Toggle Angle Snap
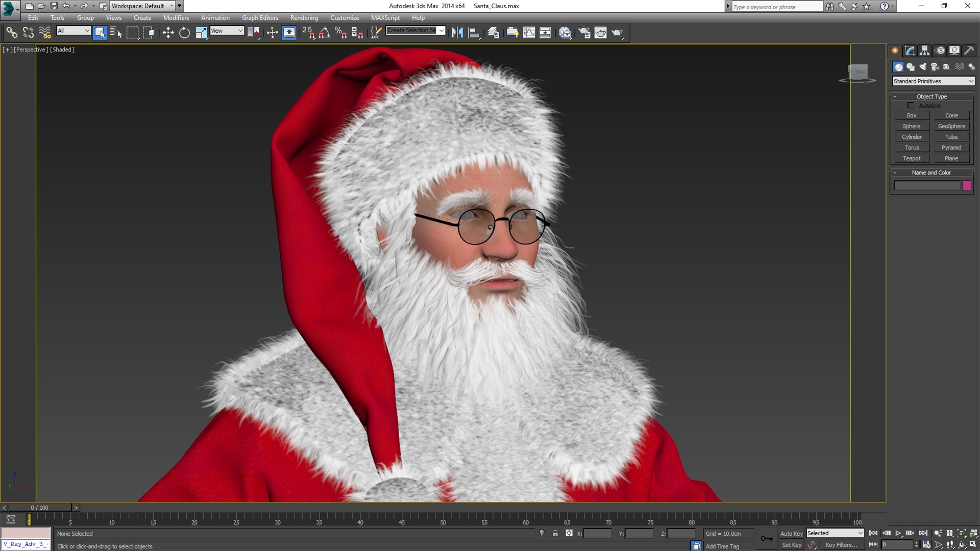The image size is (980, 551). coord(325,33)
